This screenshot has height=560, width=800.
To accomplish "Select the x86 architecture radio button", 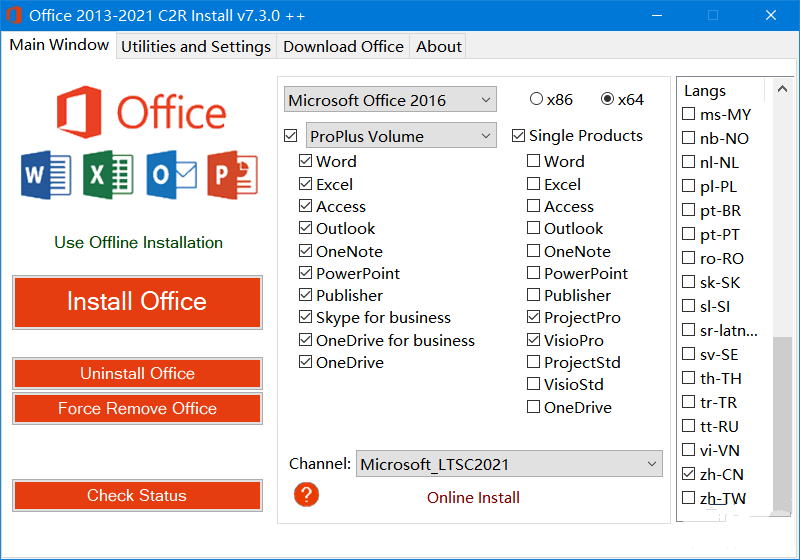I will pos(536,98).
